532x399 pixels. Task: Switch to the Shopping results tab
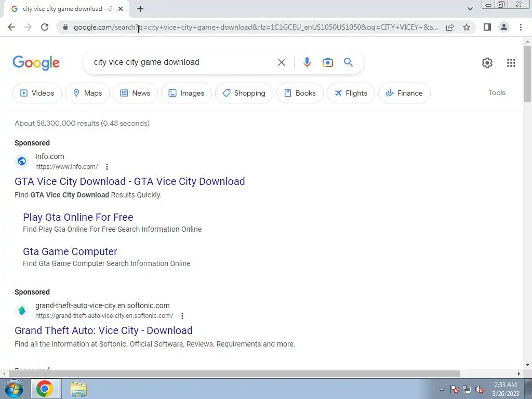[x=244, y=93]
